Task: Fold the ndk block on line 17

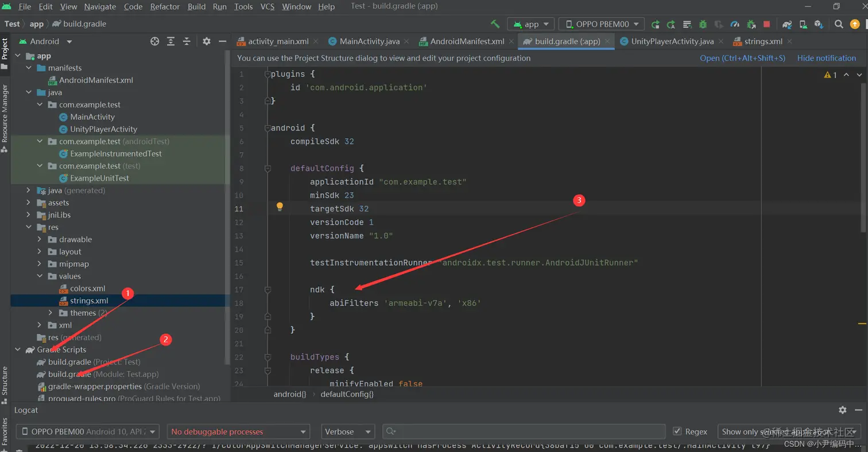Action: (268, 290)
